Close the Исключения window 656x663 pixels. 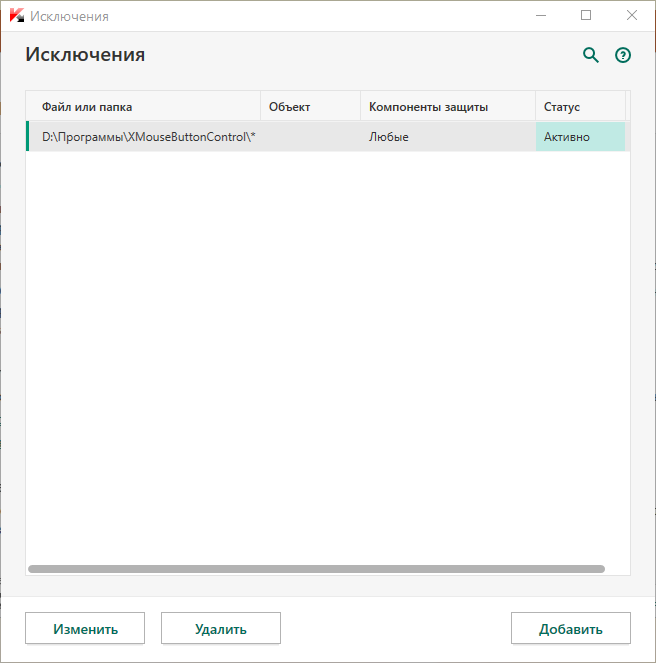coord(631,16)
